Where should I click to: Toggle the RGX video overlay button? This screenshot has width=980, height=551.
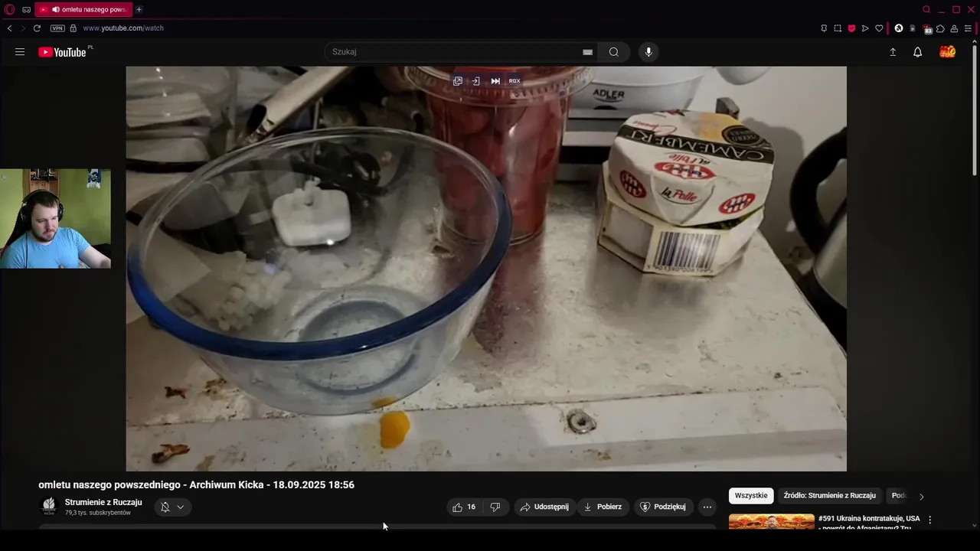point(514,81)
